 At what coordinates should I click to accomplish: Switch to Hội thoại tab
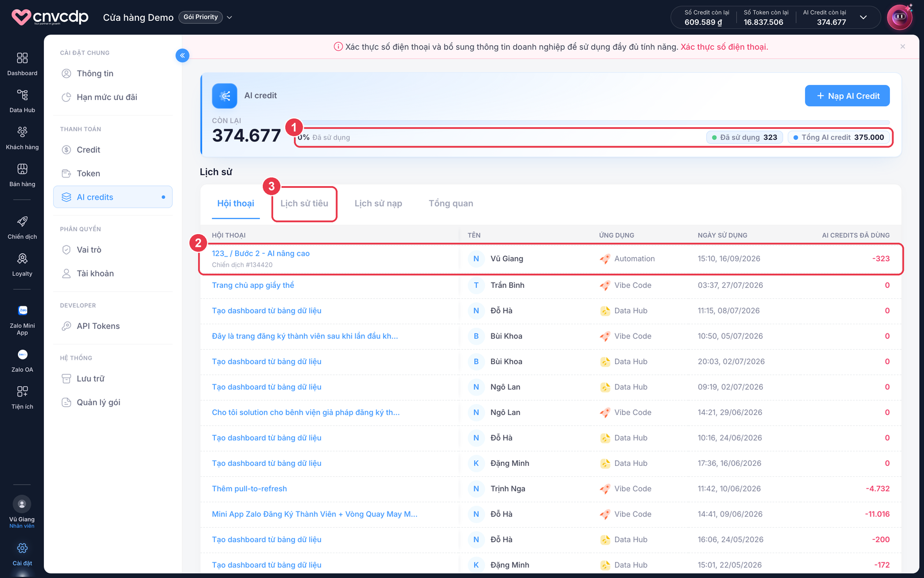[236, 203]
